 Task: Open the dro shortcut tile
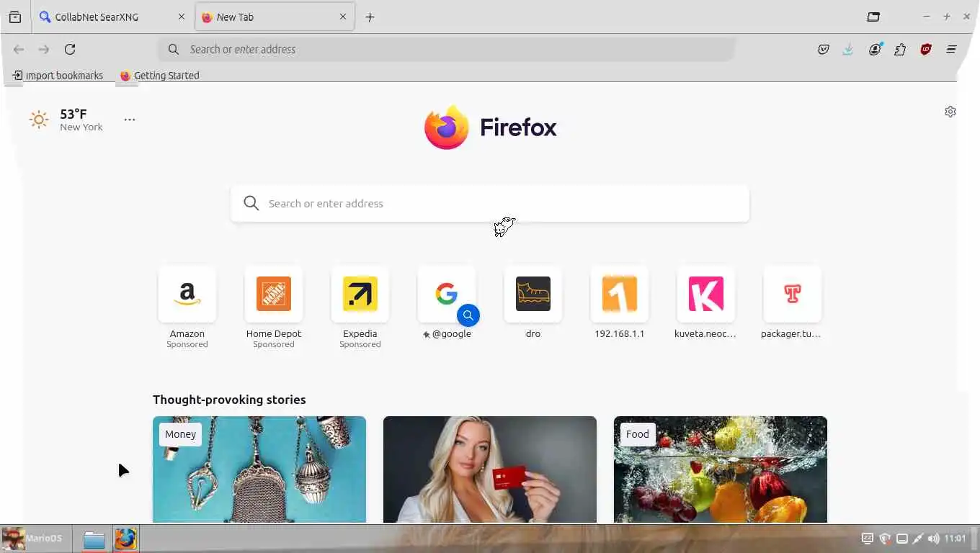point(533,294)
